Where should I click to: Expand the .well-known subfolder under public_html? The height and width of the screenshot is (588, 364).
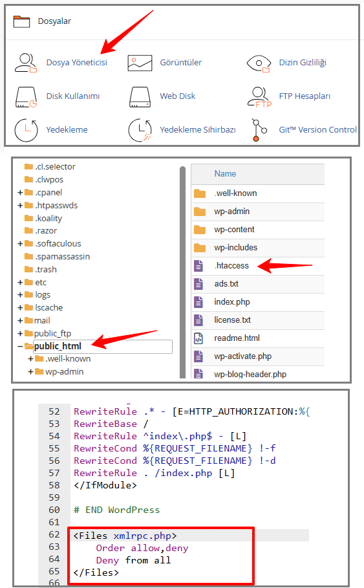(x=31, y=359)
